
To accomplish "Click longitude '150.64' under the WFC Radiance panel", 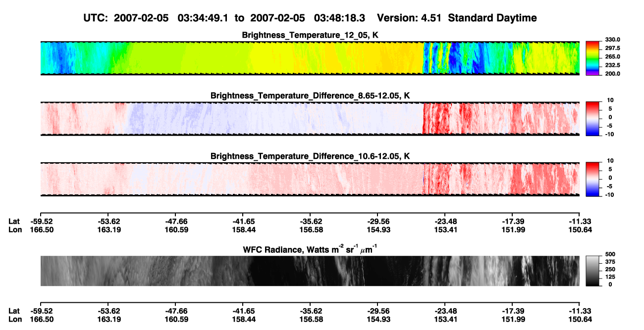I will (580, 320).
